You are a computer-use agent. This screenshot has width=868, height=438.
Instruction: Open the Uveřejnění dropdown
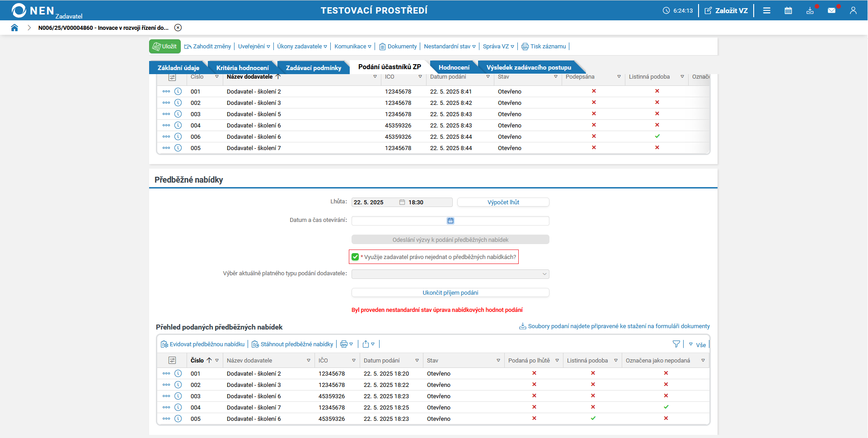(x=254, y=46)
